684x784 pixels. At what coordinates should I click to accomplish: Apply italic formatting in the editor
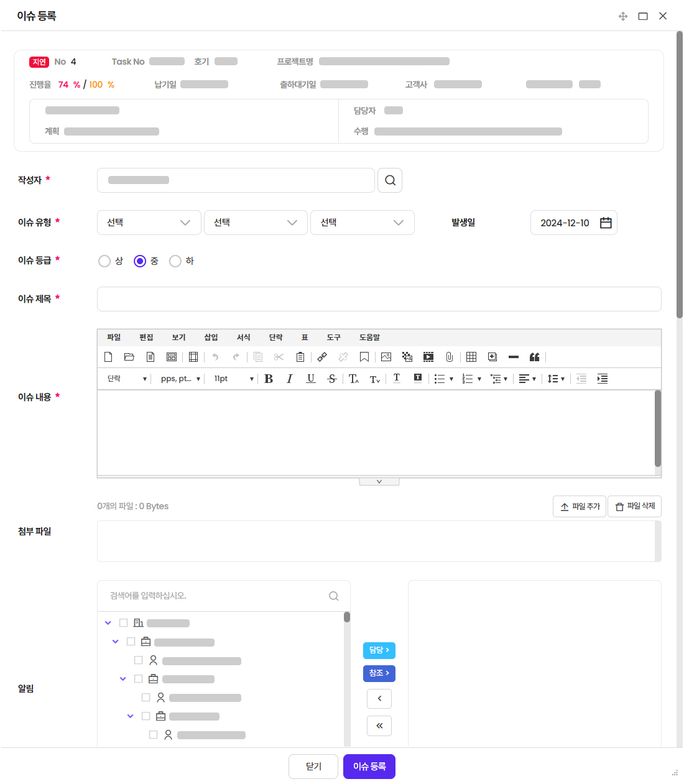tap(289, 379)
